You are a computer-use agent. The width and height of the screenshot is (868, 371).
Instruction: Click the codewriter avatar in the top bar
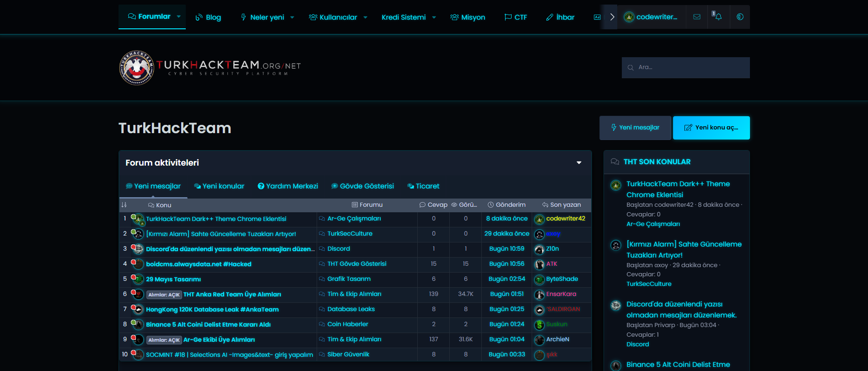pyautogui.click(x=629, y=17)
